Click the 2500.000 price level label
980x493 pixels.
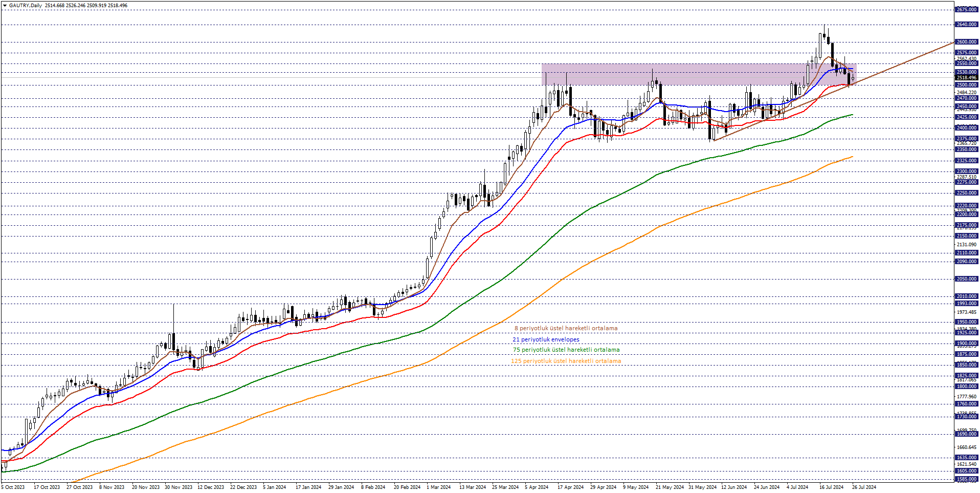[966, 85]
